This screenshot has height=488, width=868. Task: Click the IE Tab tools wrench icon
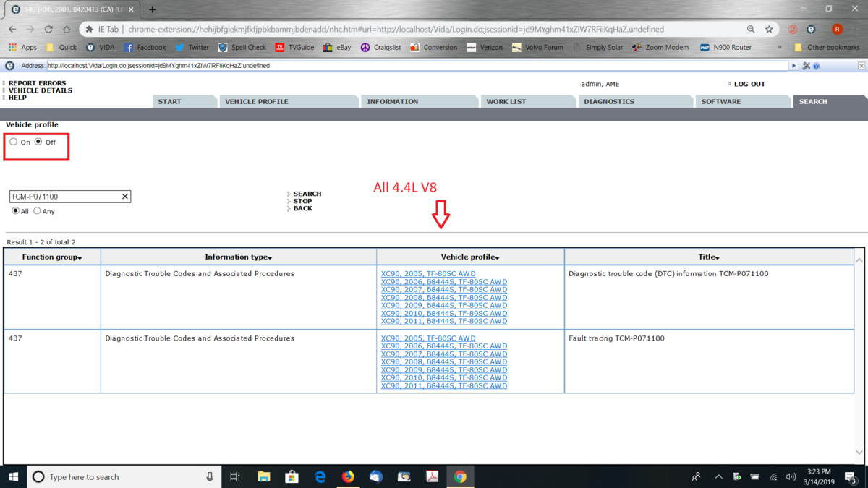point(806,66)
